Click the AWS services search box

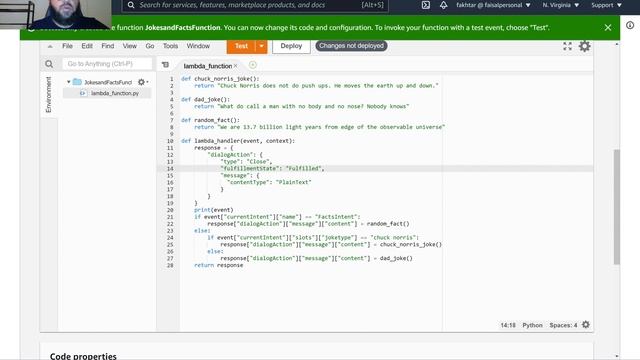pos(255,5)
